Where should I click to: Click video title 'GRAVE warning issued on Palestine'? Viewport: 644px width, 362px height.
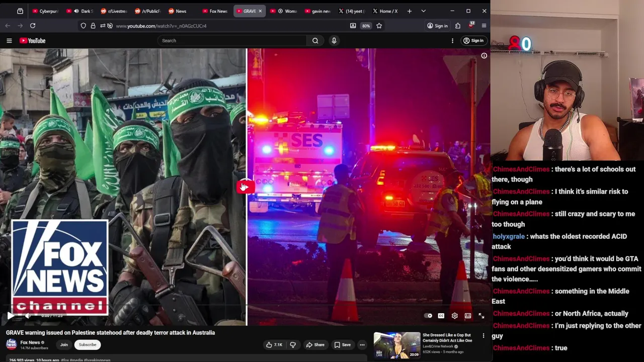pos(110,332)
